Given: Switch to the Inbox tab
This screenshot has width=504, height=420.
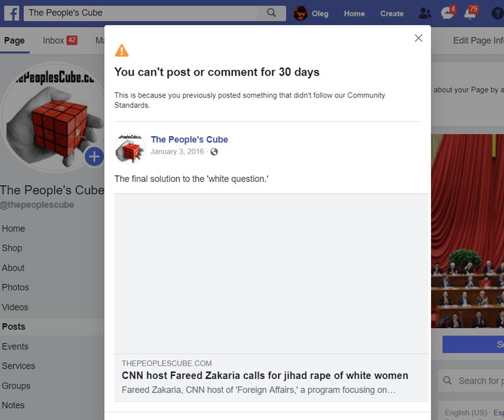Looking at the screenshot, I should tap(54, 40).
